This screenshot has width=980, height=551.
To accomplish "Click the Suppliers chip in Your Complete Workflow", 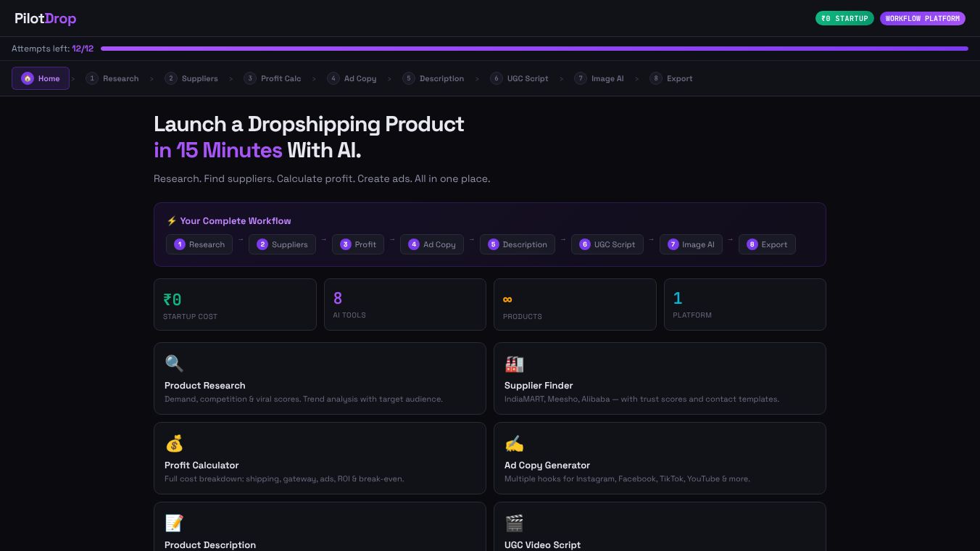I will [282, 244].
